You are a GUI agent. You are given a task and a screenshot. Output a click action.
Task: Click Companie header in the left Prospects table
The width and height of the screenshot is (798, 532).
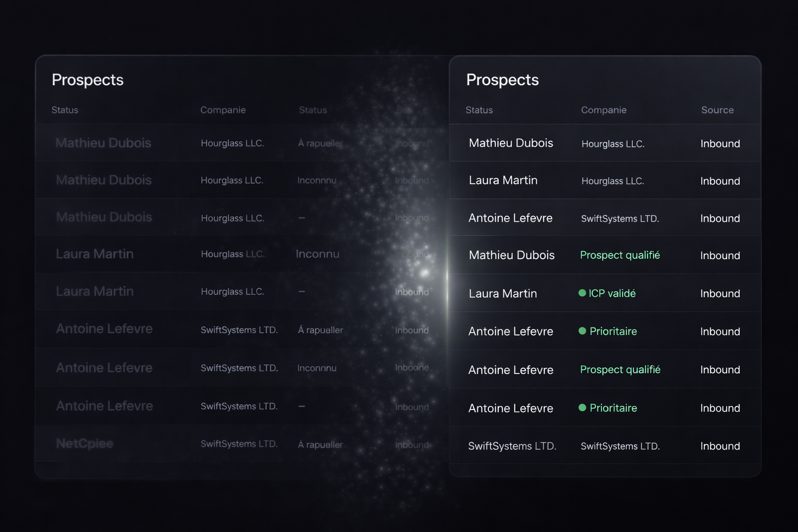pyautogui.click(x=223, y=110)
